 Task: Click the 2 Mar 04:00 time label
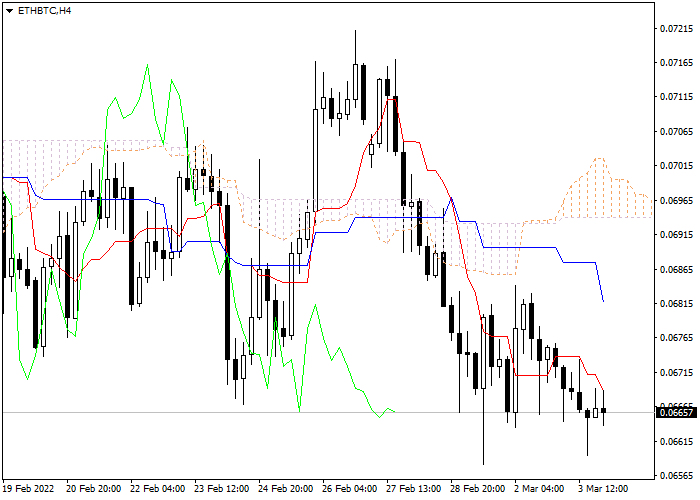(539, 489)
